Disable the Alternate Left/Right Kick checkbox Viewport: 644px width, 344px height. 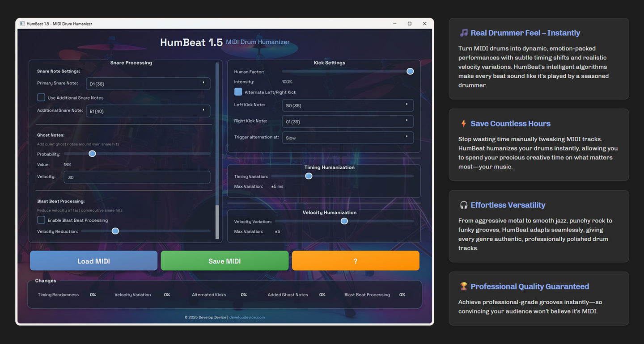pos(238,92)
